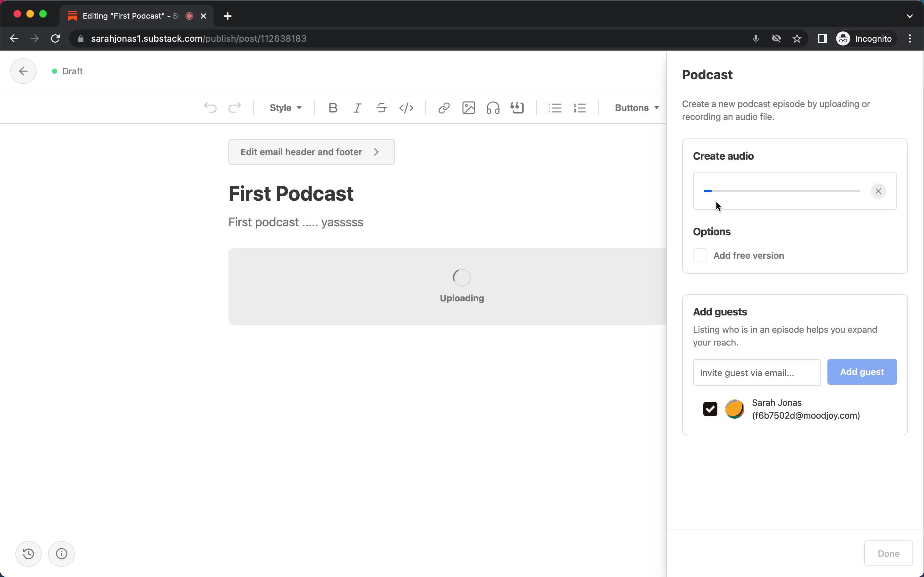Click the hyperlink insert icon

444,108
